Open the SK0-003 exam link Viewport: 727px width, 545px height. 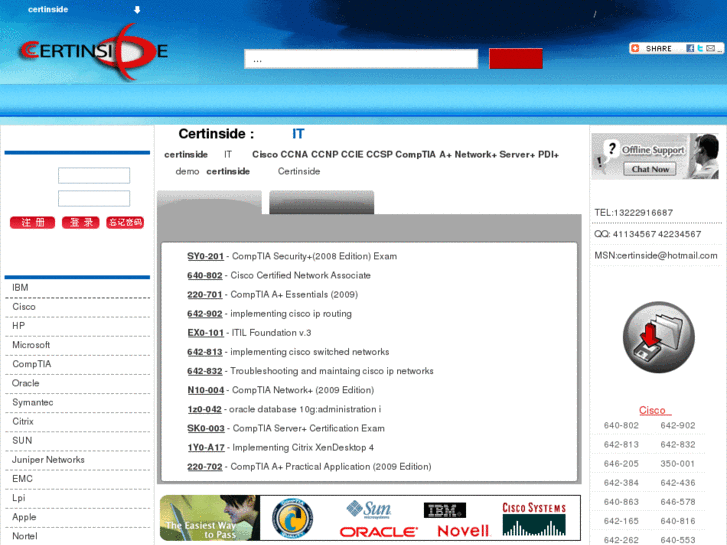coord(206,429)
